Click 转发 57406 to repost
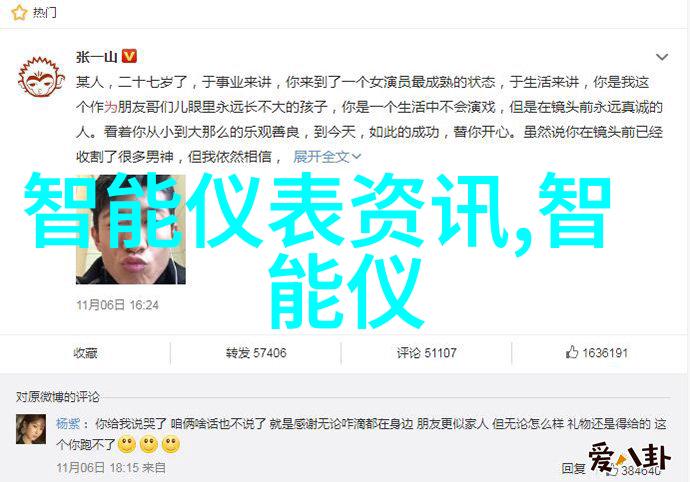The image size is (690, 482). [x=256, y=353]
